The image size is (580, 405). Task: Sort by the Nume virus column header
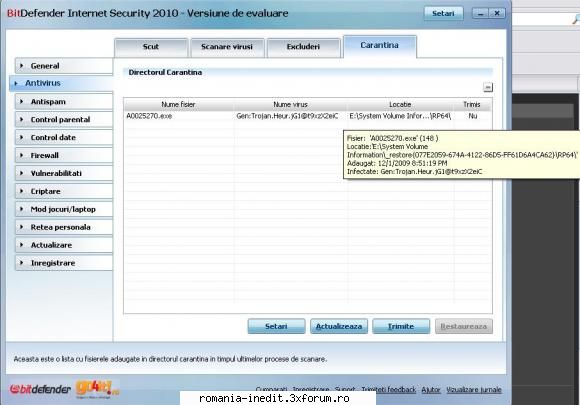coord(290,105)
